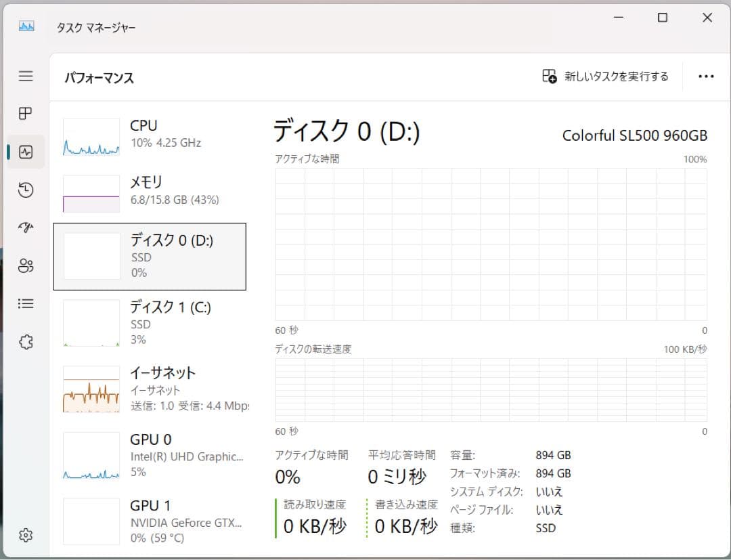
Task: Click the Task Manager icon in title bar
Action: (26, 27)
